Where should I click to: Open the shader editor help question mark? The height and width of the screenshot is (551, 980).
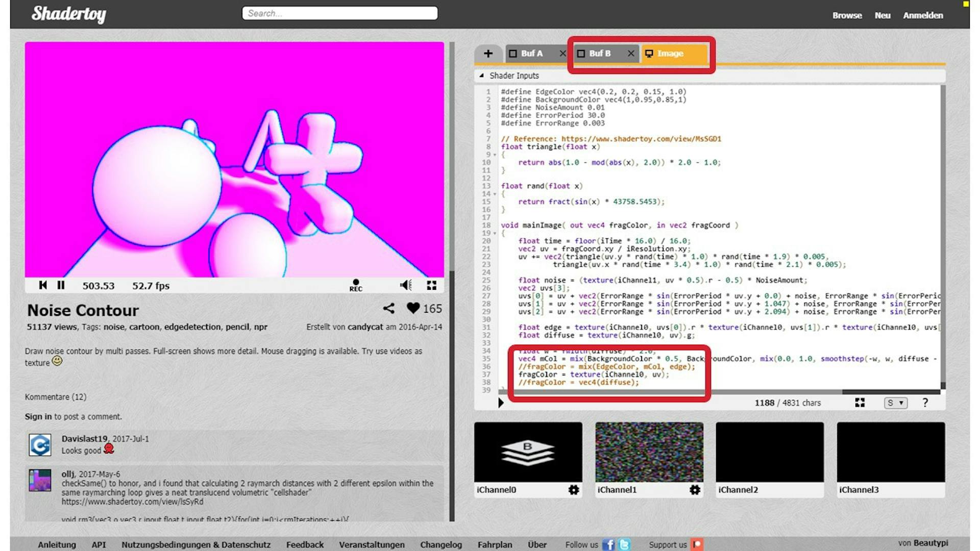[924, 403]
